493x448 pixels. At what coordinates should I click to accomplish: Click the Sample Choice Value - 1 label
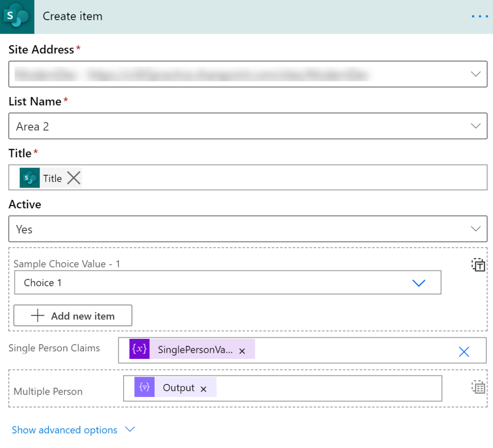pos(66,264)
